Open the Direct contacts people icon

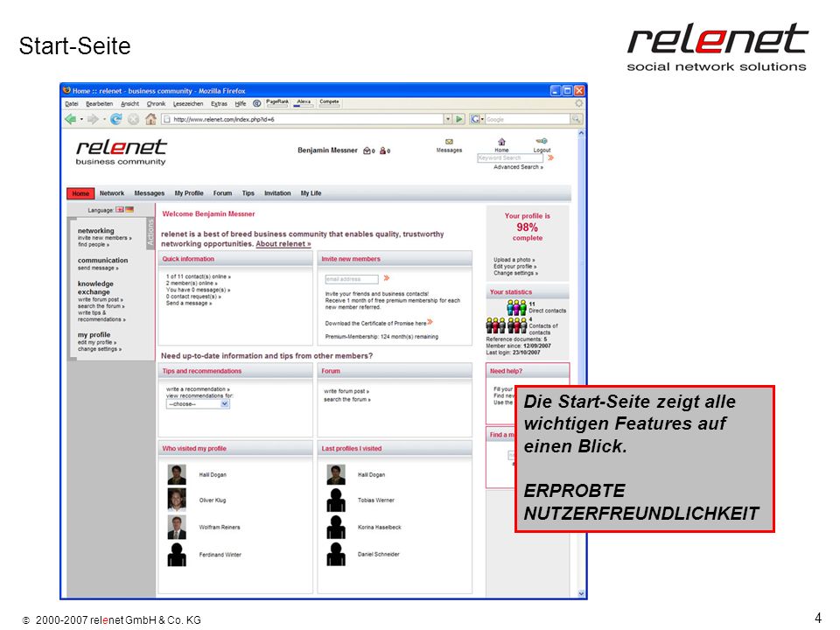[516, 307]
